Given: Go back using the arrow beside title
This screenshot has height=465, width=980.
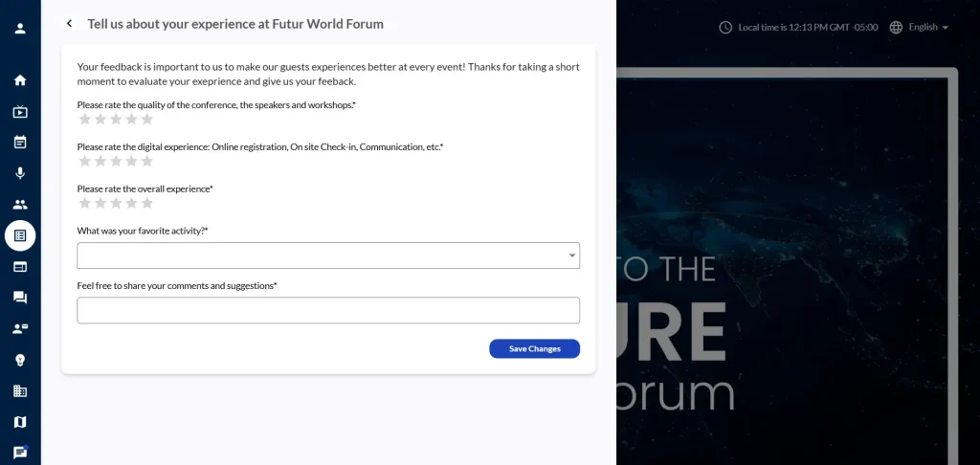Looking at the screenshot, I should 69,24.
